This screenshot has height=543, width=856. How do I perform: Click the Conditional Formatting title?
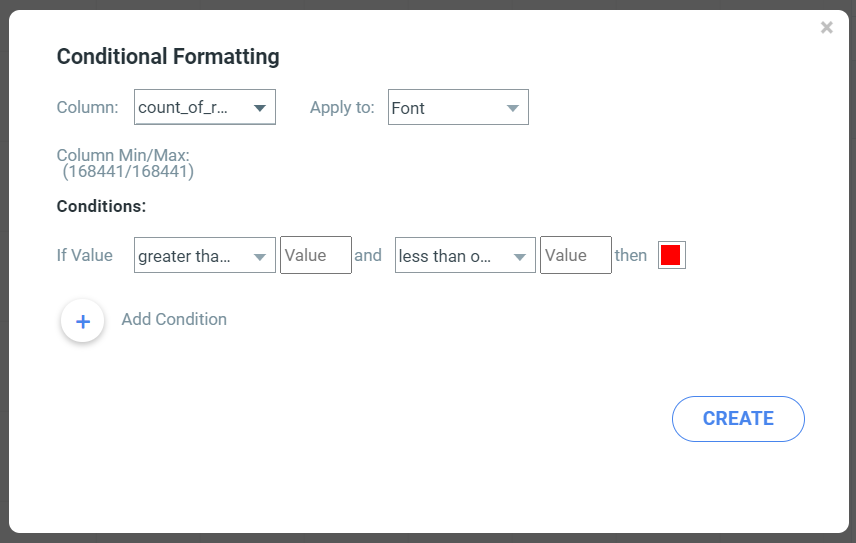pyautogui.click(x=168, y=57)
